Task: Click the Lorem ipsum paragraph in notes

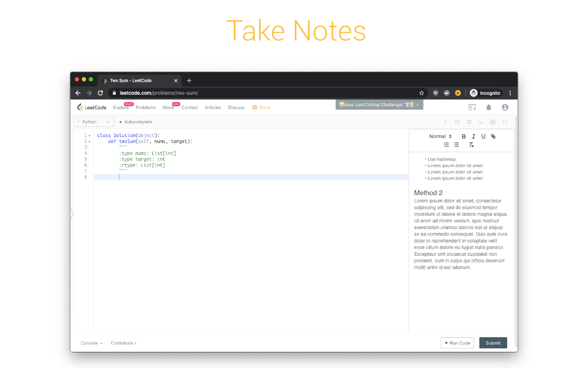Action: pos(461,234)
